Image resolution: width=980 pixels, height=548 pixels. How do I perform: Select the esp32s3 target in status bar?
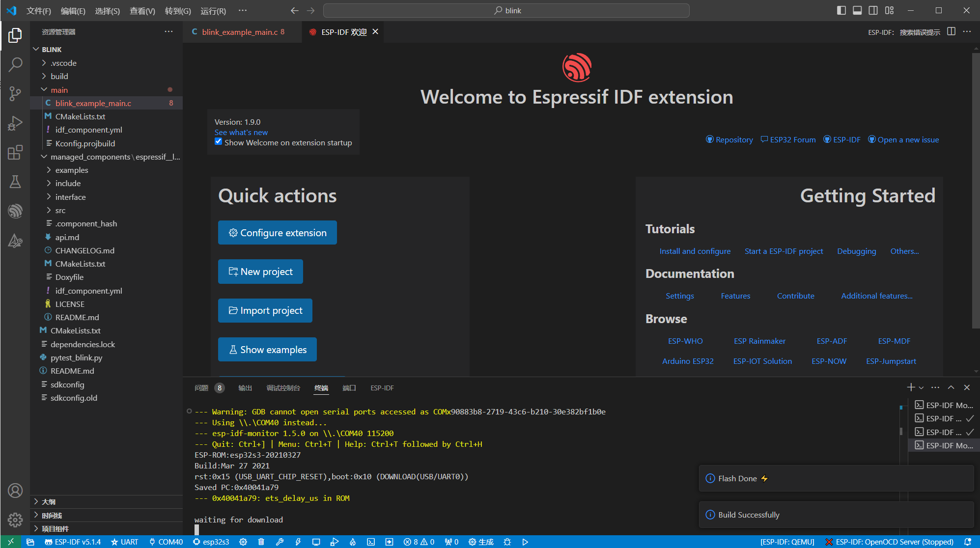211,542
